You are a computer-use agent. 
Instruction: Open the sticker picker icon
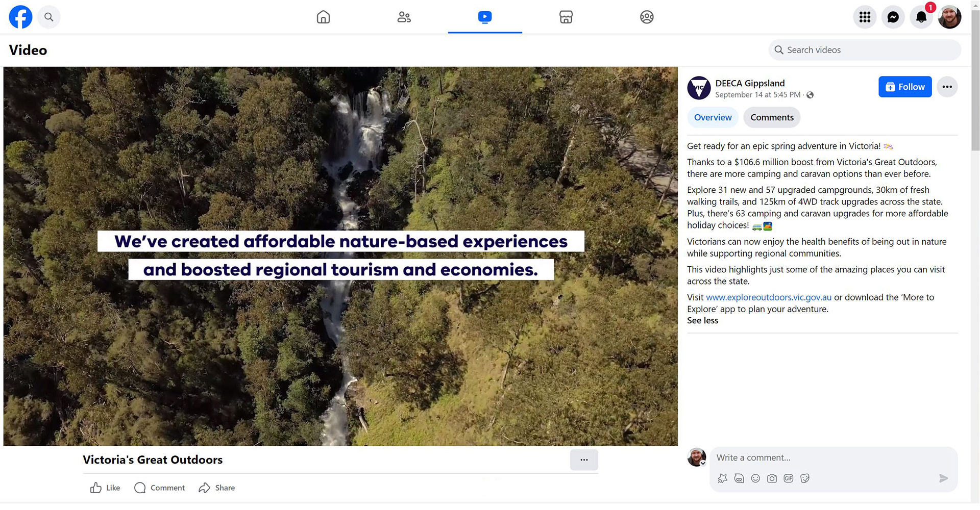click(805, 478)
